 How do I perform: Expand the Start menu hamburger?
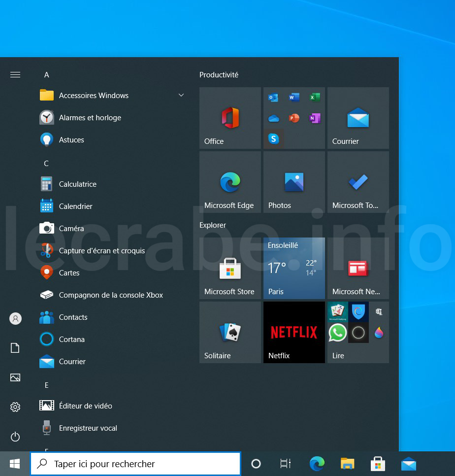(x=15, y=75)
